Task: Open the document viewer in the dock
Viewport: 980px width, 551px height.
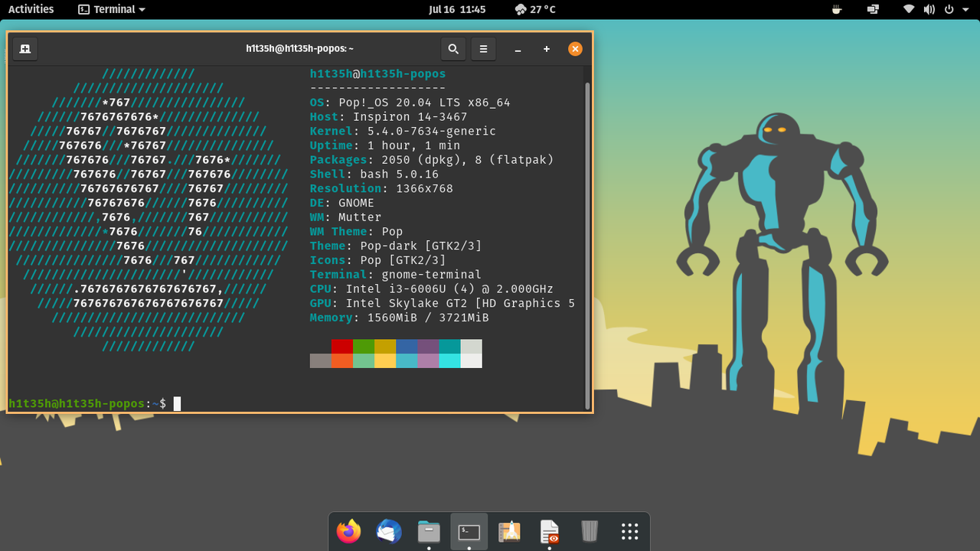Action: 549,531
